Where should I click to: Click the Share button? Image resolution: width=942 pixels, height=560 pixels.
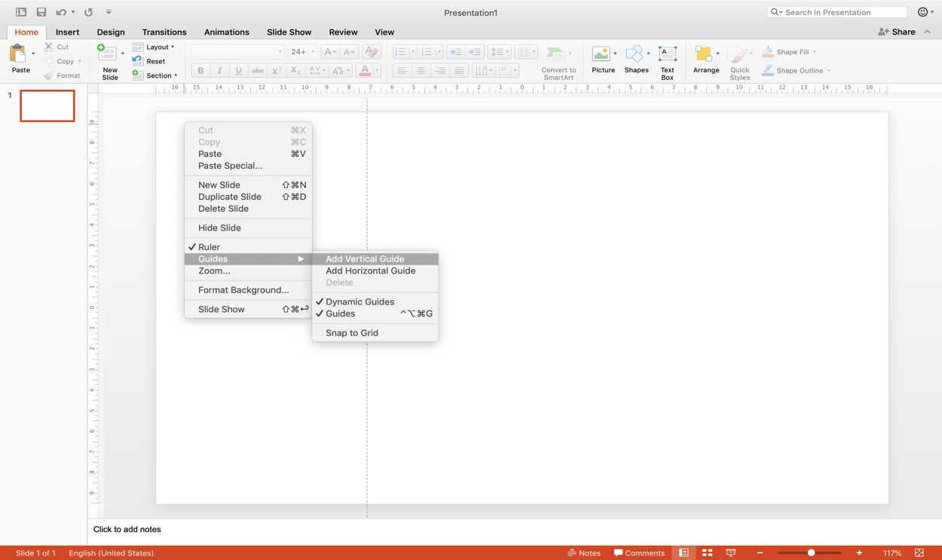tap(897, 32)
